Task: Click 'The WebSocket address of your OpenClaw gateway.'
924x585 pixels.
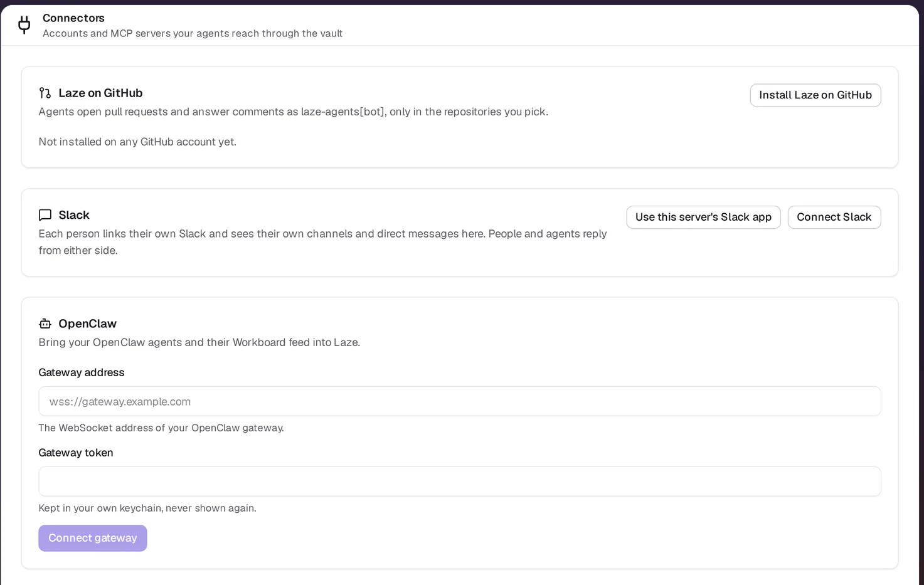Action: 161,428
